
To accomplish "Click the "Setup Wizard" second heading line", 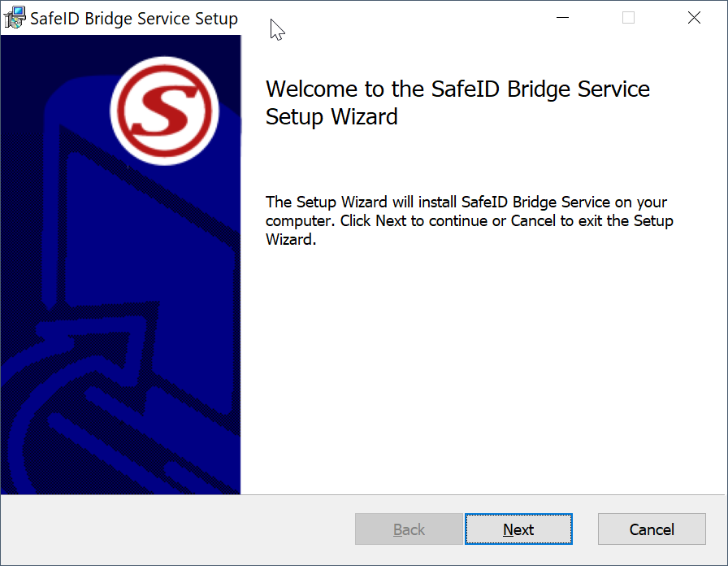I will 331,117.
